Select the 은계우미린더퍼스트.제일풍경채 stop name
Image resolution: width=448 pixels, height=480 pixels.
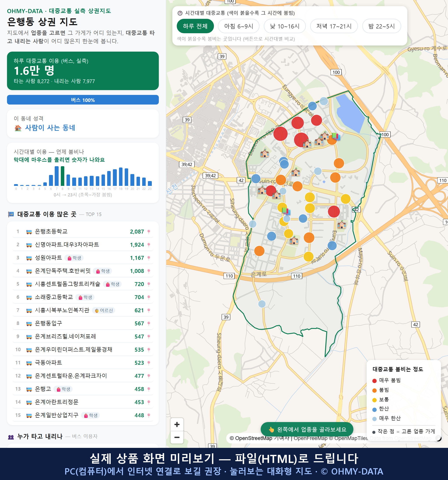click(74, 350)
